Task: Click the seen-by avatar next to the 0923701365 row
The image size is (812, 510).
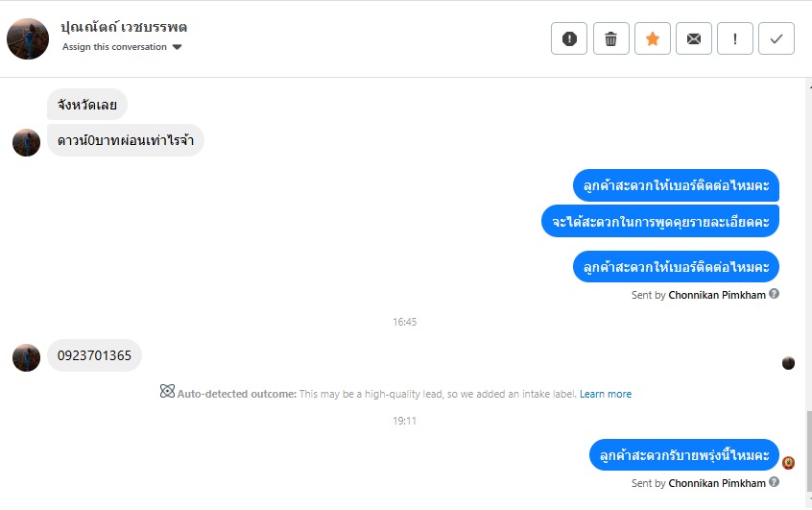Action: coord(788,362)
